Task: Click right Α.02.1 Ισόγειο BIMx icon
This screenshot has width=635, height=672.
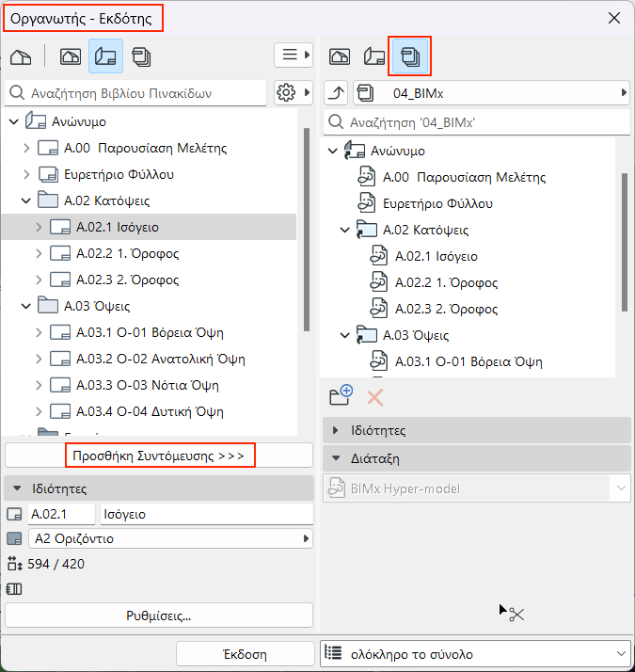Action: (379, 256)
